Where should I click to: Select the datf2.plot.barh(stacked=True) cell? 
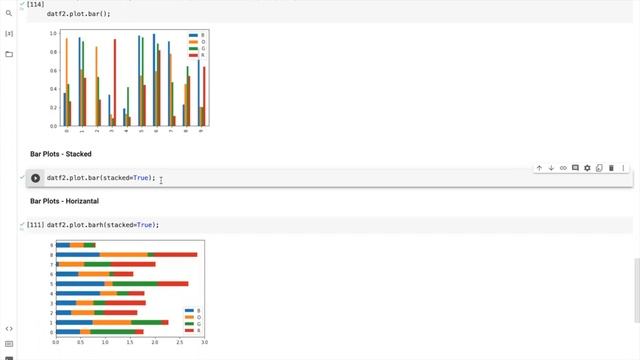coord(103,225)
